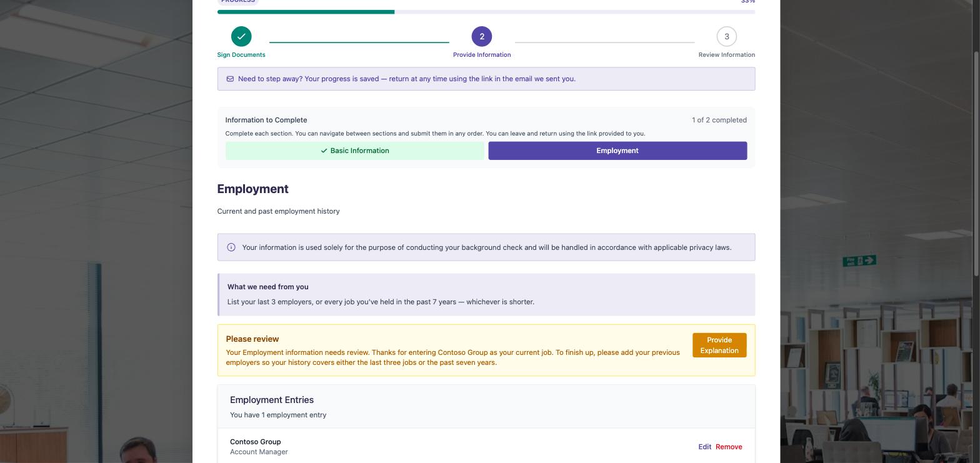Image resolution: width=980 pixels, height=463 pixels.
Task: Click the '1 of 2 completed' status text
Action: click(719, 120)
